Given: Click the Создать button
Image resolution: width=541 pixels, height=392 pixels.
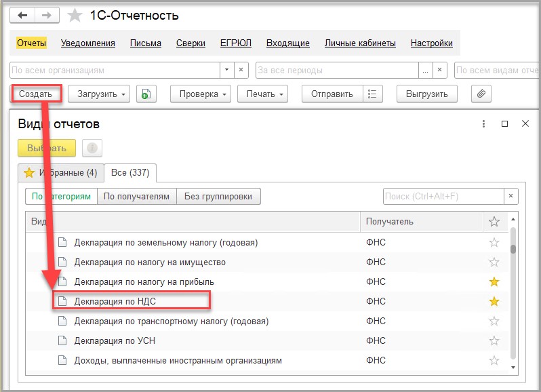Looking at the screenshot, I should 35,94.
